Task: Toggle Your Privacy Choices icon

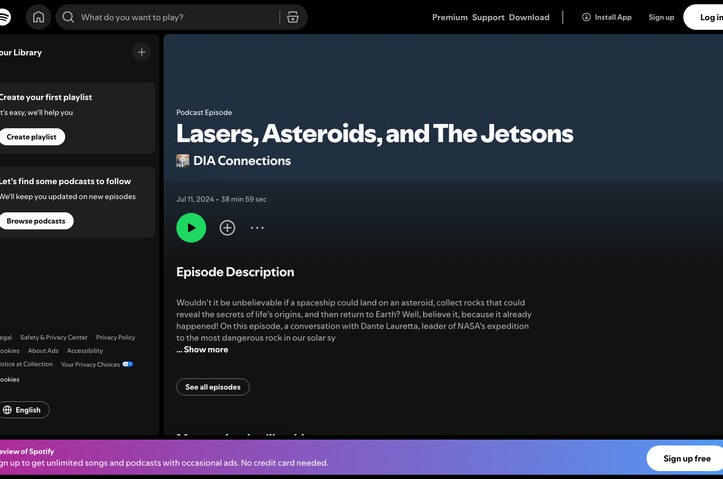Action: pyautogui.click(x=128, y=364)
